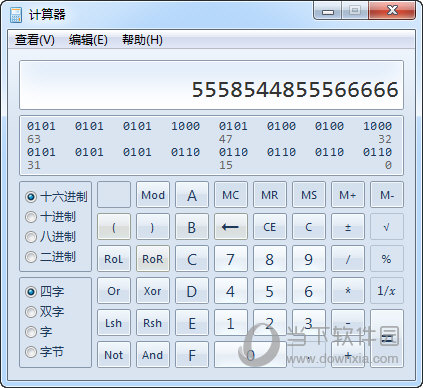Screen dimensions: 423x388
Task: Click the digit 8 button
Action: click(x=270, y=259)
